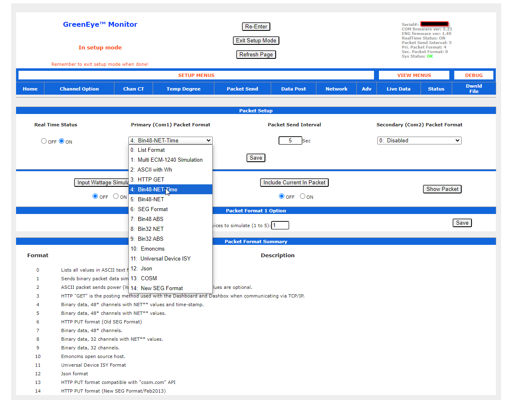This screenshot has height=400, width=532.
Task: Choose 5: Bin48-NET option
Action: point(170,200)
